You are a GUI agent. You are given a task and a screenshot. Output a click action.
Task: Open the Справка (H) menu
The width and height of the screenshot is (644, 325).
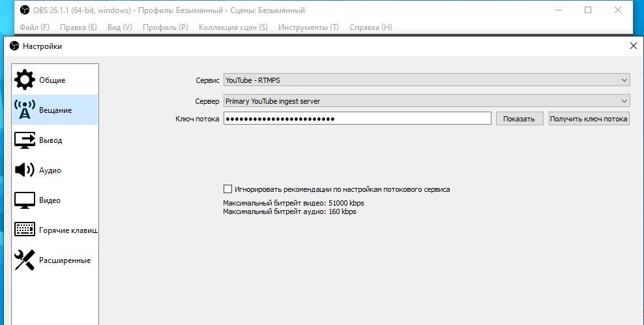pyautogui.click(x=371, y=27)
